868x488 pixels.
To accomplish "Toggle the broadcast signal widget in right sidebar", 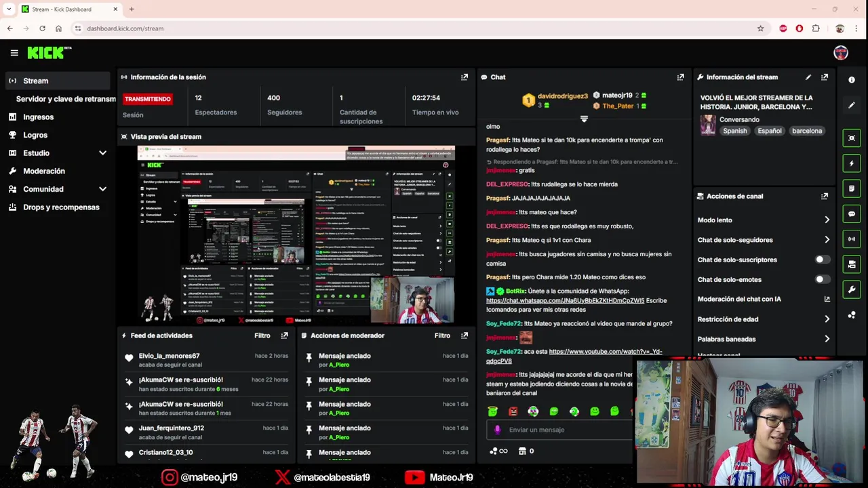I will [x=852, y=239].
